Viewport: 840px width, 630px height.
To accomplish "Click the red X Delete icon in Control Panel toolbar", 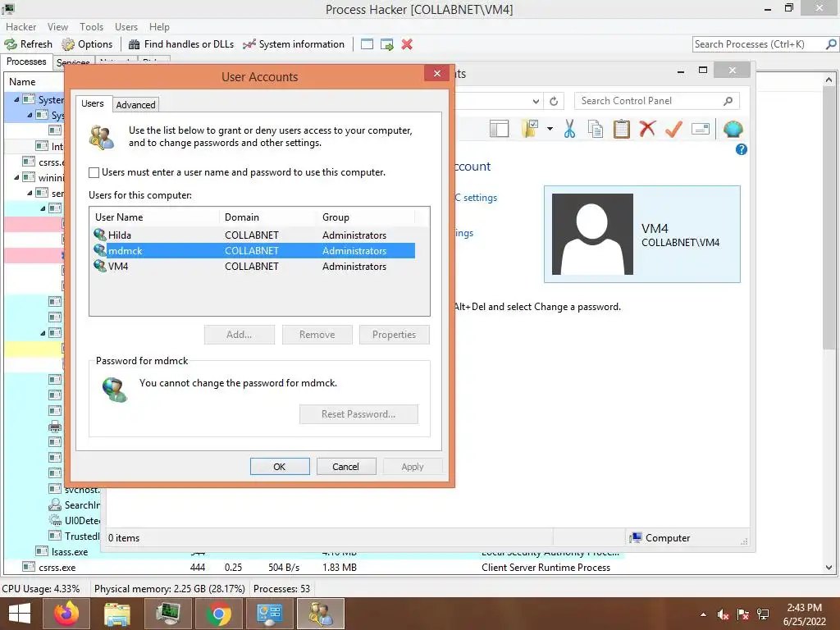I will [647, 129].
